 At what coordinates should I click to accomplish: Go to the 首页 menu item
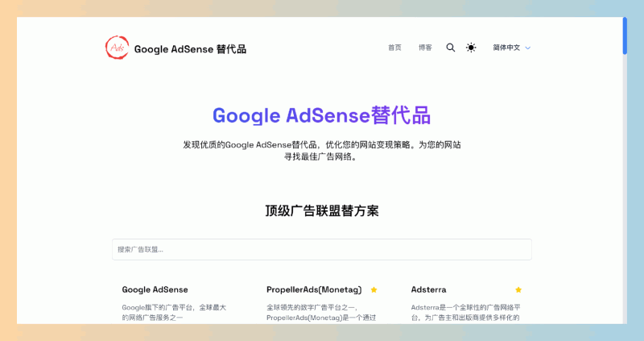394,48
